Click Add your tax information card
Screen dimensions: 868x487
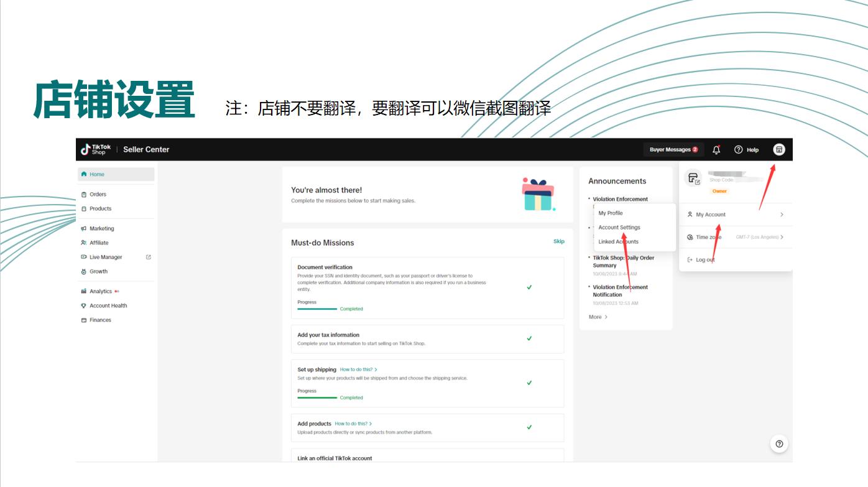coord(428,339)
